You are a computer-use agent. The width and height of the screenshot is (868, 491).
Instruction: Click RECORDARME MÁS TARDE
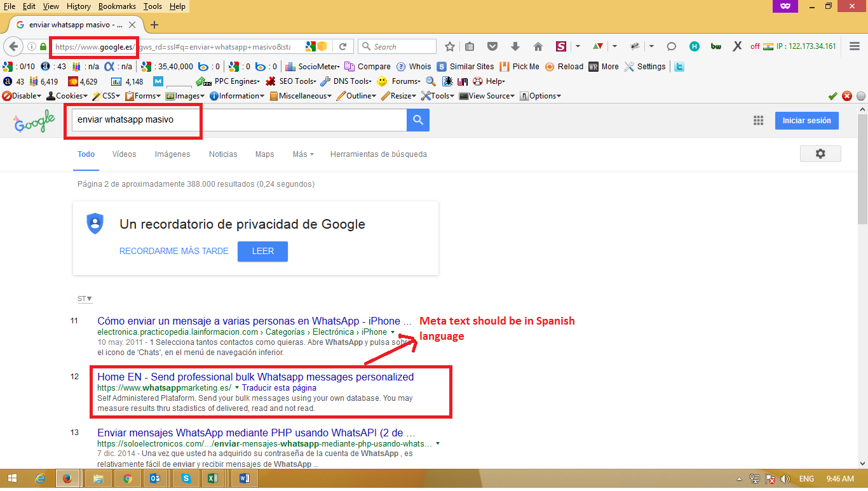[174, 251]
